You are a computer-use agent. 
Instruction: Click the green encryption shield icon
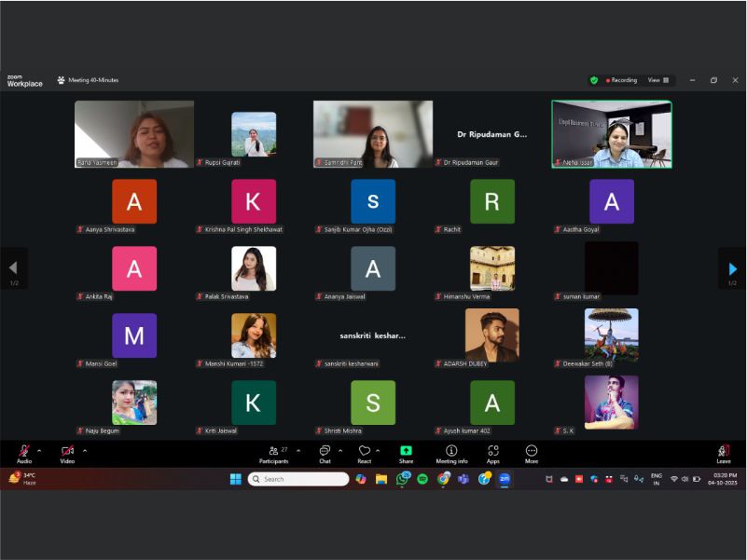[x=594, y=80]
